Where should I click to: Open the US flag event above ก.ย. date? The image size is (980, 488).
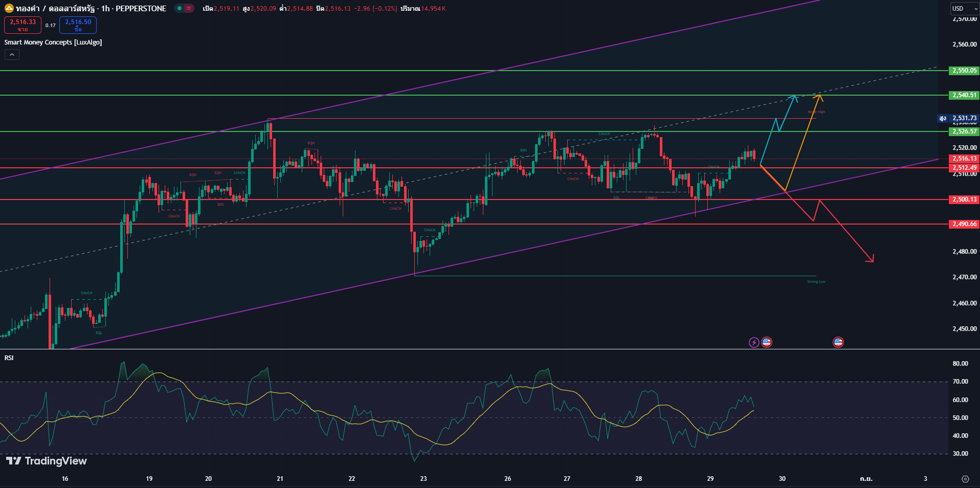pyautogui.click(x=838, y=342)
